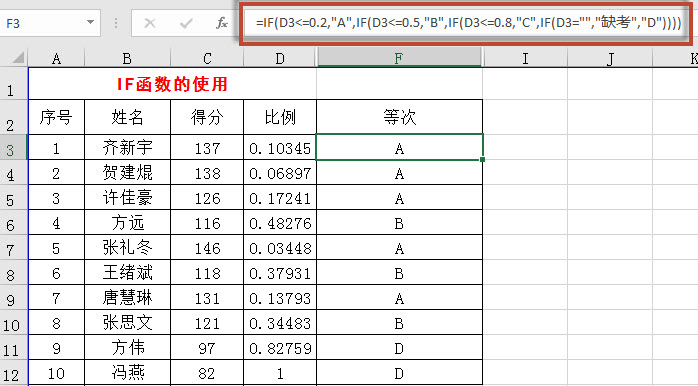The width and height of the screenshot is (698, 386).
Task: Select row 4 header
Action: pyautogui.click(x=14, y=172)
